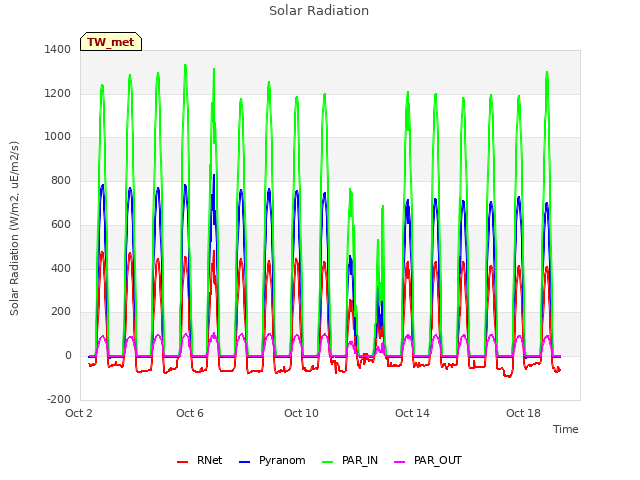
Task: Click the TW_met annotation label
Action: point(111,42)
